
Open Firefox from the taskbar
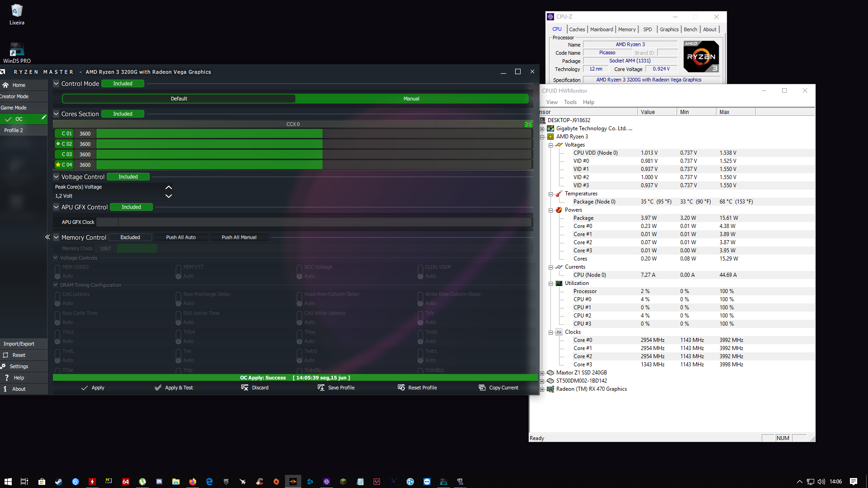click(193, 482)
